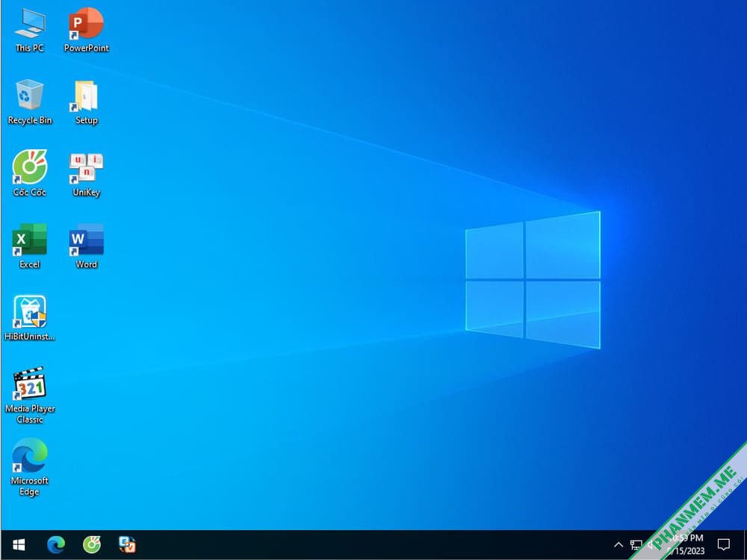The height and width of the screenshot is (560, 747).
Task: Select the Excel desktop shortcut
Action: pyautogui.click(x=30, y=246)
